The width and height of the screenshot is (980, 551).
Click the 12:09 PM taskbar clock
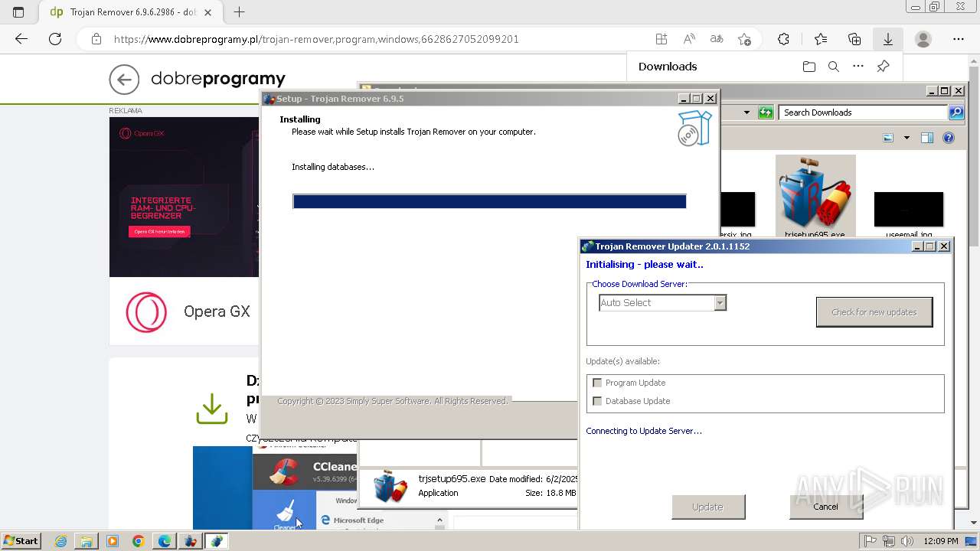tap(941, 541)
